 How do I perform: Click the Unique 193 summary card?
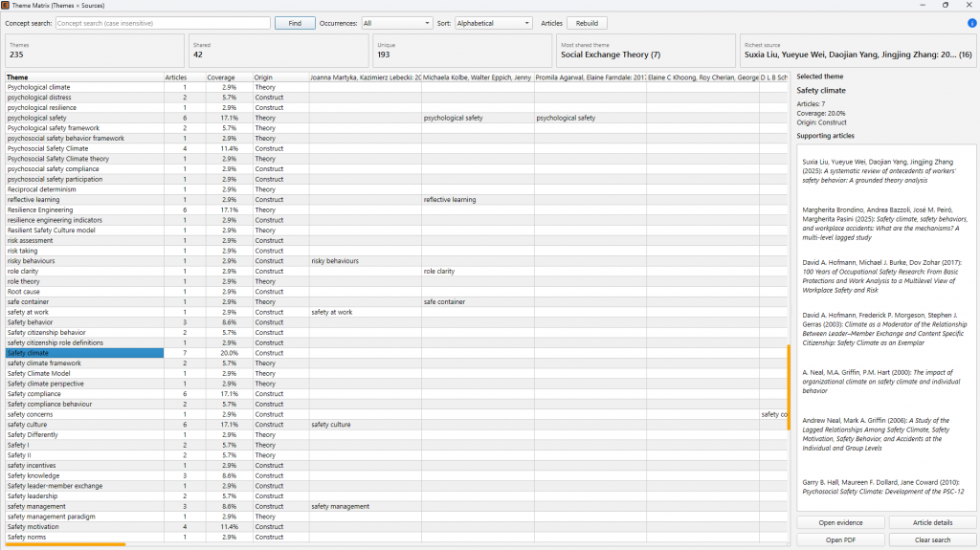click(x=462, y=51)
